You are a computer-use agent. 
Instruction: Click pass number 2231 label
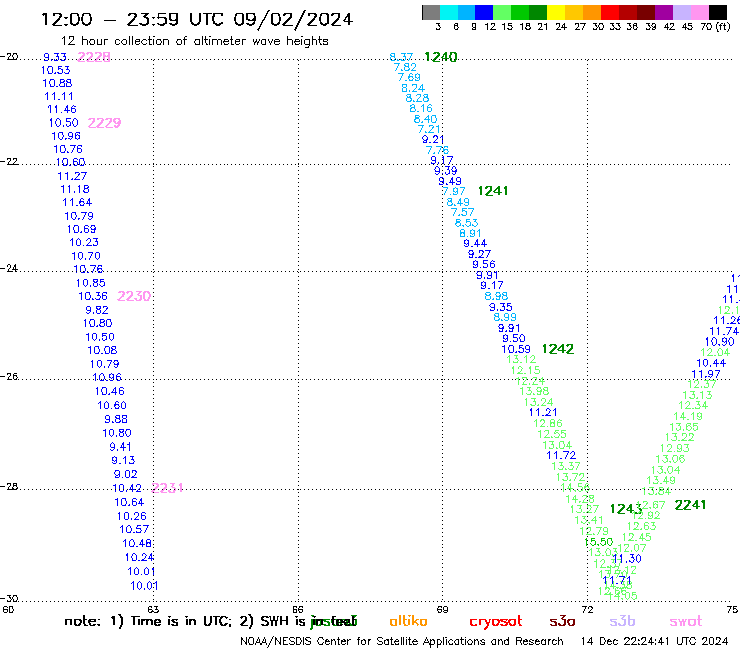pyautogui.click(x=167, y=488)
